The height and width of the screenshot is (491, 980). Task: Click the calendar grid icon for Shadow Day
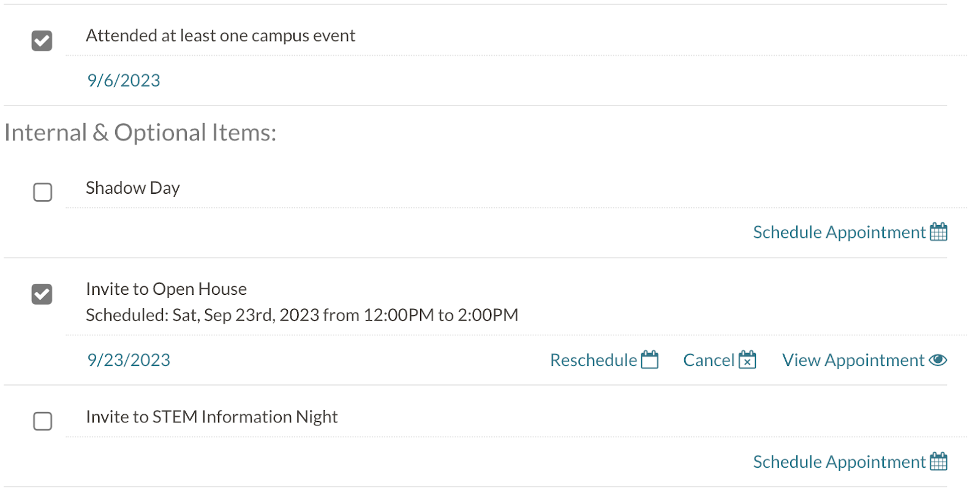point(938,232)
